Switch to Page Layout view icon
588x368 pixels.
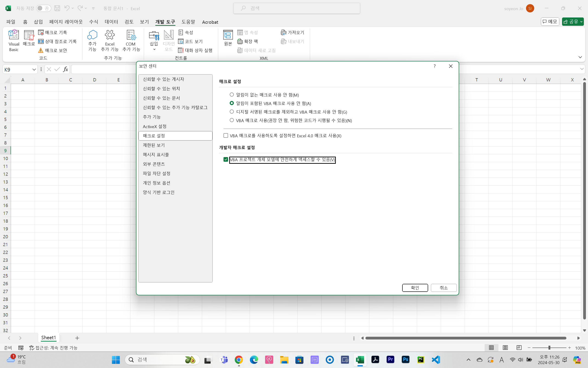(505, 348)
